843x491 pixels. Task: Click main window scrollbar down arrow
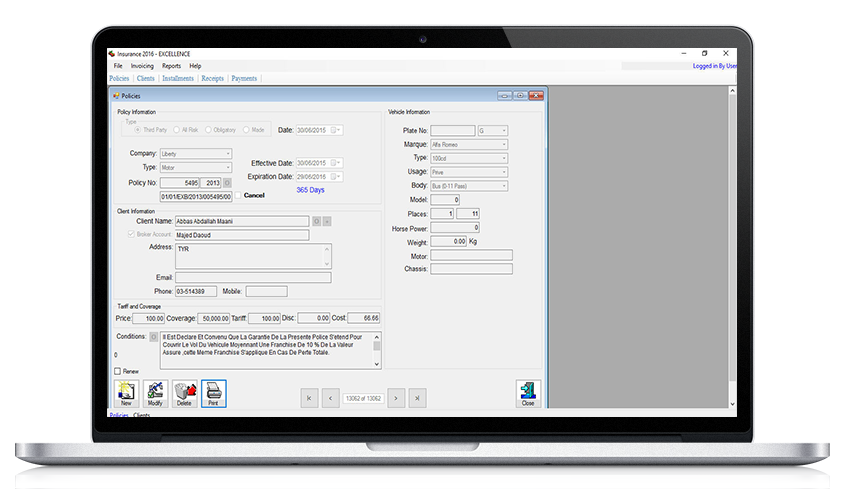pos(732,404)
